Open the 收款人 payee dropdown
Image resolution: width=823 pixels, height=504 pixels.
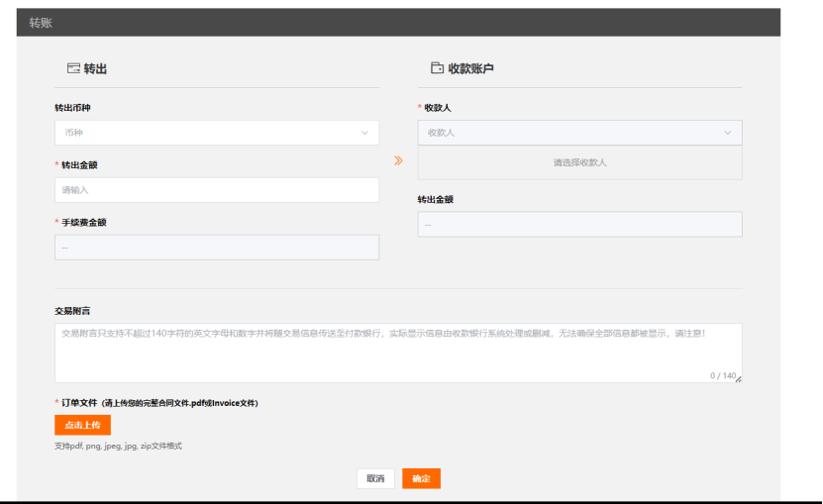point(569,133)
